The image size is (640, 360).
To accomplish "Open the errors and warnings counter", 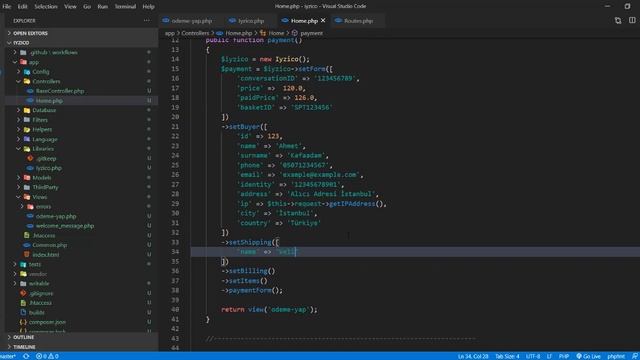I will pos(47,356).
